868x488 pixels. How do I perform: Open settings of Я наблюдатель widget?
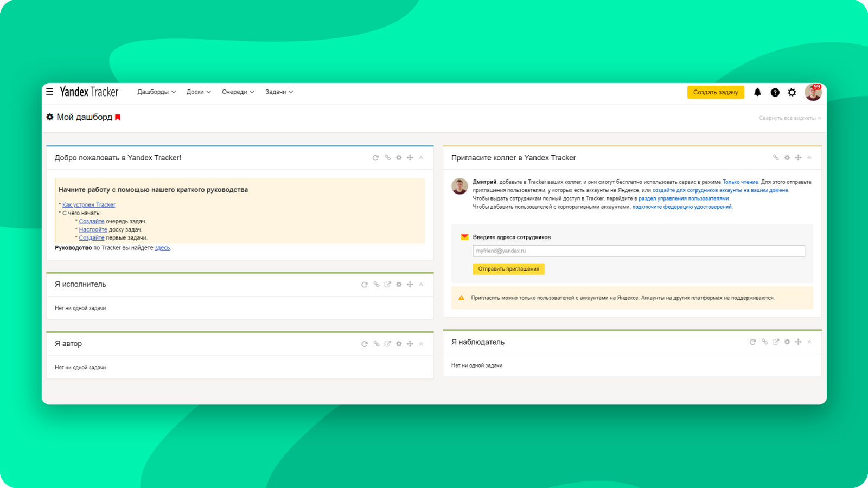(x=787, y=342)
